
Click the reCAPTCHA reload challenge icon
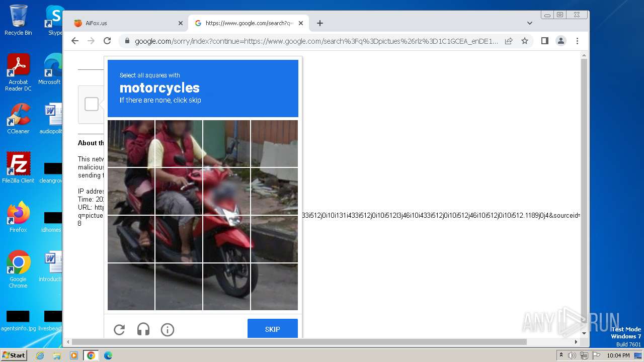(119, 330)
